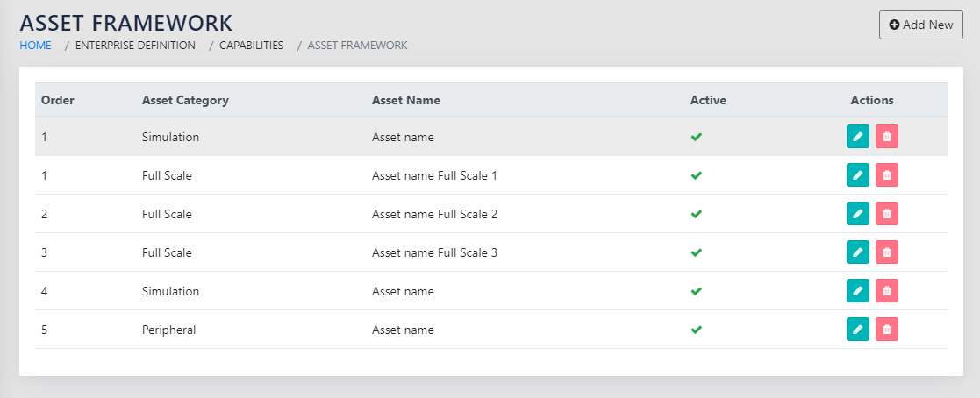The image size is (980, 398).
Task: Delete Asset name Full Scale 3
Action: tap(887, 252)
